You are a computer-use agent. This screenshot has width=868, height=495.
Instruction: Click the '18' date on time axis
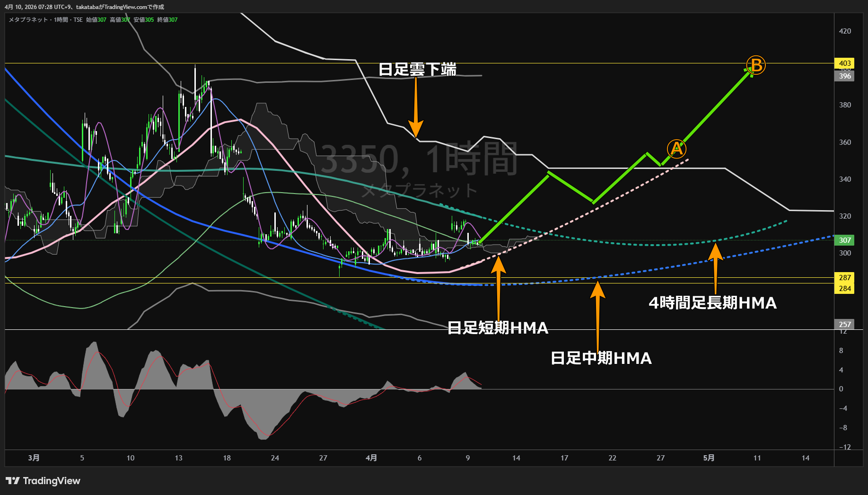pyautogui.click(x=227, y=458)
